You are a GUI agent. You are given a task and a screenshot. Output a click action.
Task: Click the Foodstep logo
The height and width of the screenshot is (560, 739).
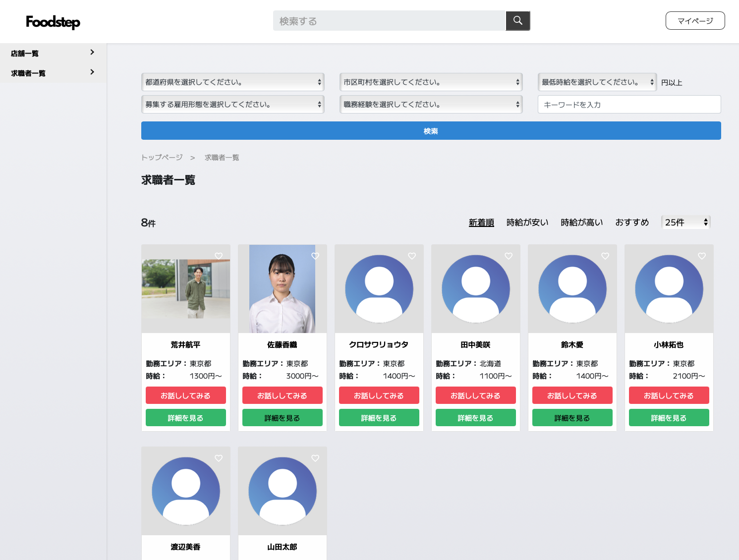tap(53, 22)
